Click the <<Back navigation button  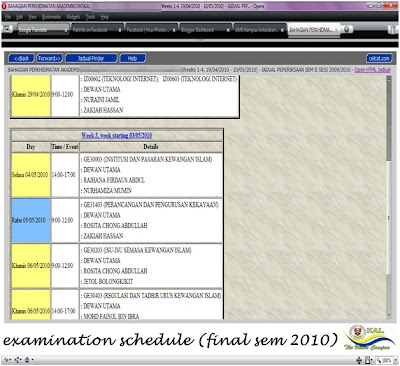coord(21,58)
